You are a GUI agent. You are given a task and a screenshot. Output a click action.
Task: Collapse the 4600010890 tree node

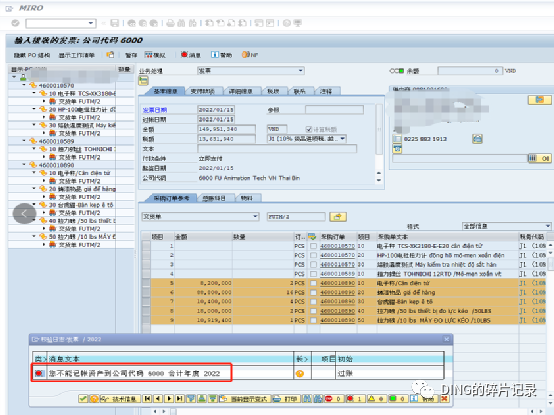(x=24, y=165)
